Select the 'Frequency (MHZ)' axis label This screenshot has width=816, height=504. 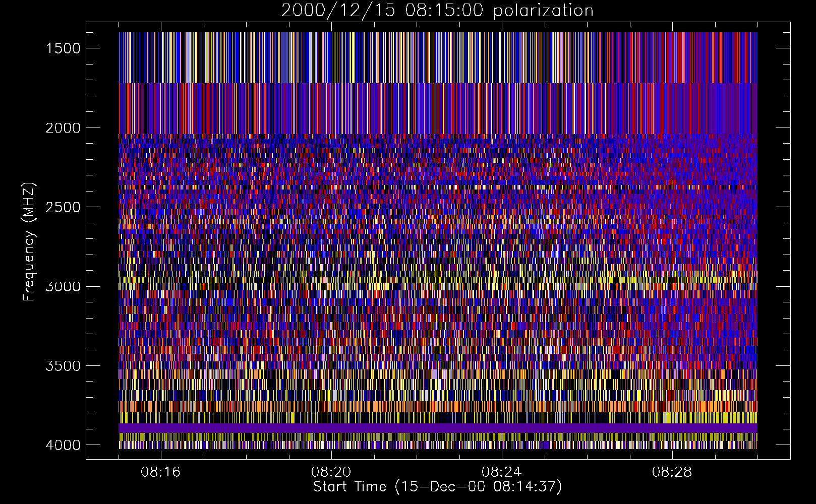tap(29, 242)
